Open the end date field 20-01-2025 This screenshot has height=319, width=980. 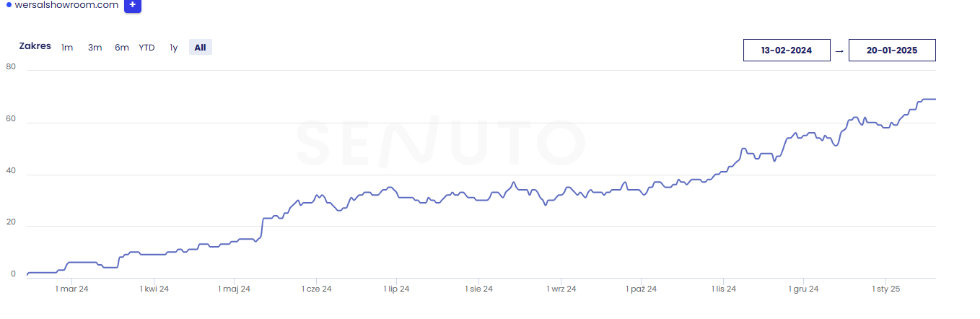click(892, 51)
